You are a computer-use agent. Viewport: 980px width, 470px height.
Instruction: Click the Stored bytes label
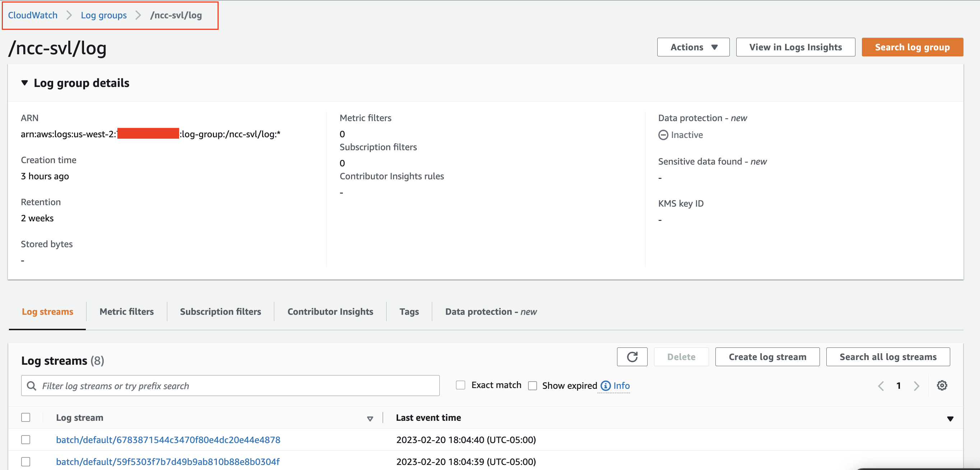47,244
